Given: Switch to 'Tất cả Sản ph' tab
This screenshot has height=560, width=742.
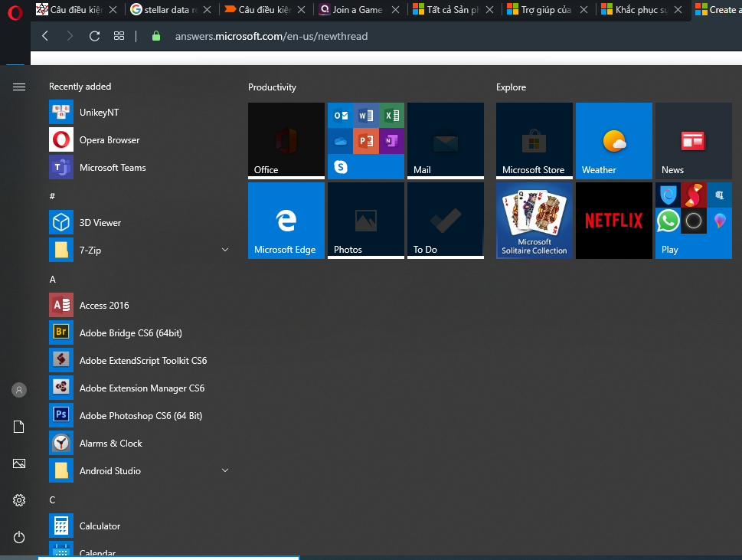Looking at the screenshot, I should coord(453,9).
